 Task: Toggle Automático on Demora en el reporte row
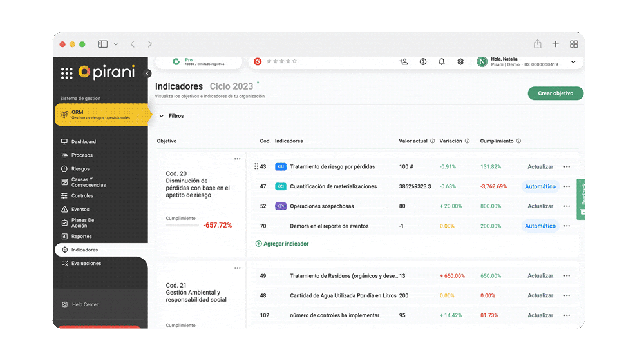[x=540, y=226]
